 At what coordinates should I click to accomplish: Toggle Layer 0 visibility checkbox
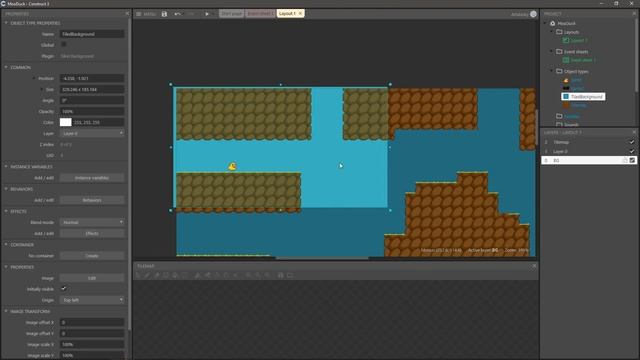[x=632, y=151]
